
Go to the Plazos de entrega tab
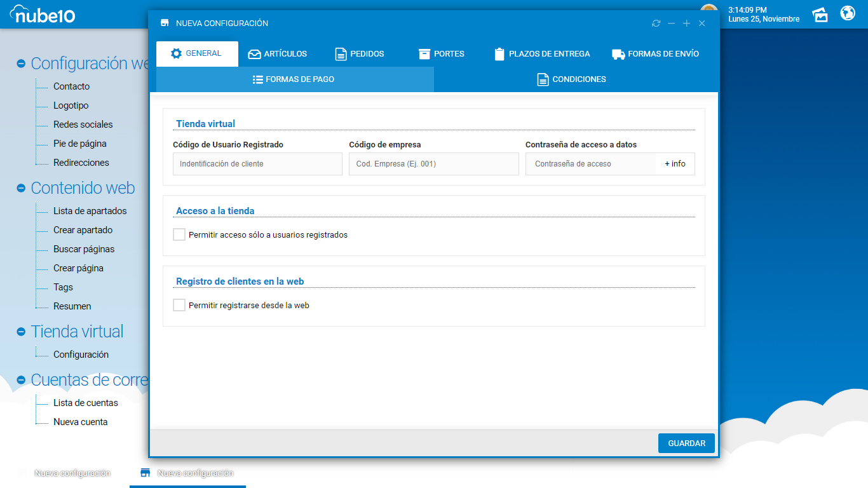tap(542, 54)
